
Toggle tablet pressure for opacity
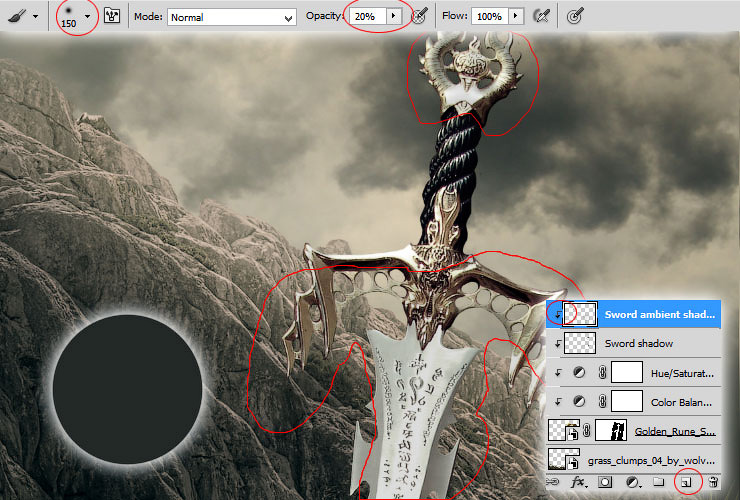(x=419, y=17)
